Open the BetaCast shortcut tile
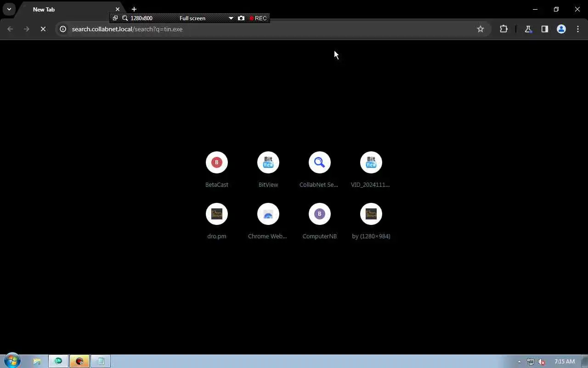 pyautogui.click(x=216, y=169)
